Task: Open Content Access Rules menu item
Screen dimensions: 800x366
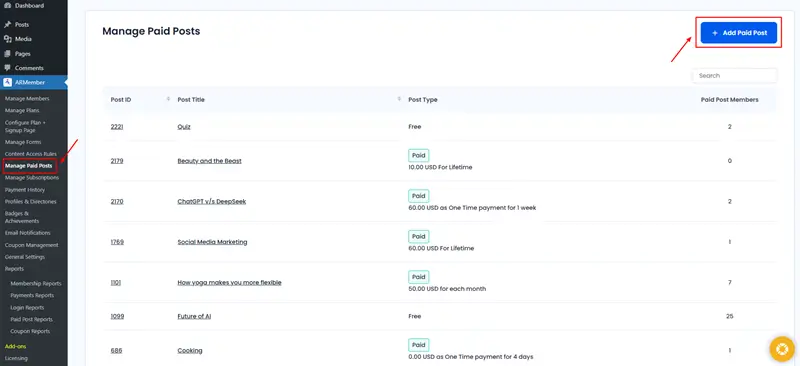Action: click(31, 154)
